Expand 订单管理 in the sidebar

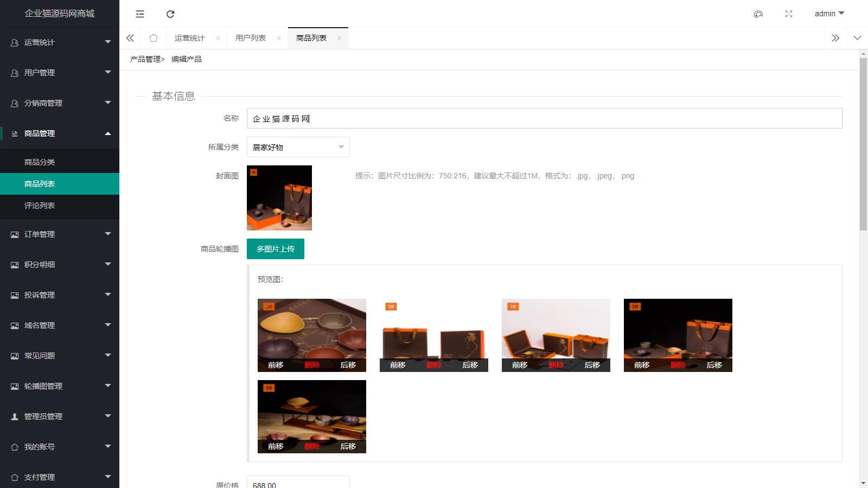60,234
